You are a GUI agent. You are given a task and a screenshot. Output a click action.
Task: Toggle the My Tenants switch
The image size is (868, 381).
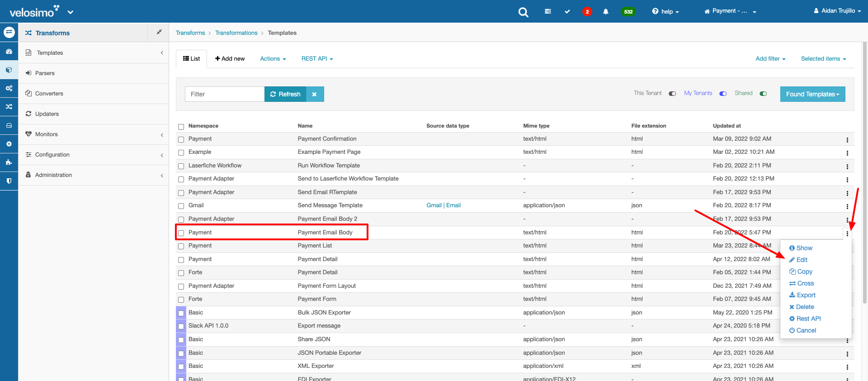[723, 94]
